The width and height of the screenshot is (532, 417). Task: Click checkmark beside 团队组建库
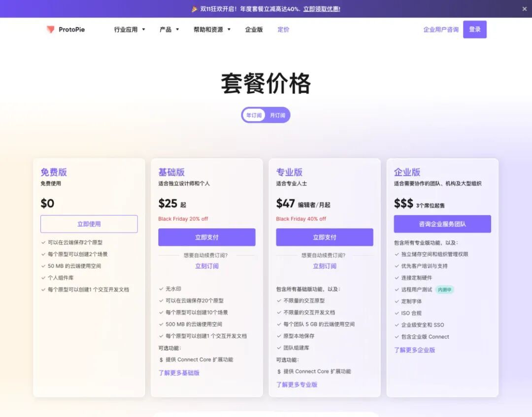[x=279, y=347]
